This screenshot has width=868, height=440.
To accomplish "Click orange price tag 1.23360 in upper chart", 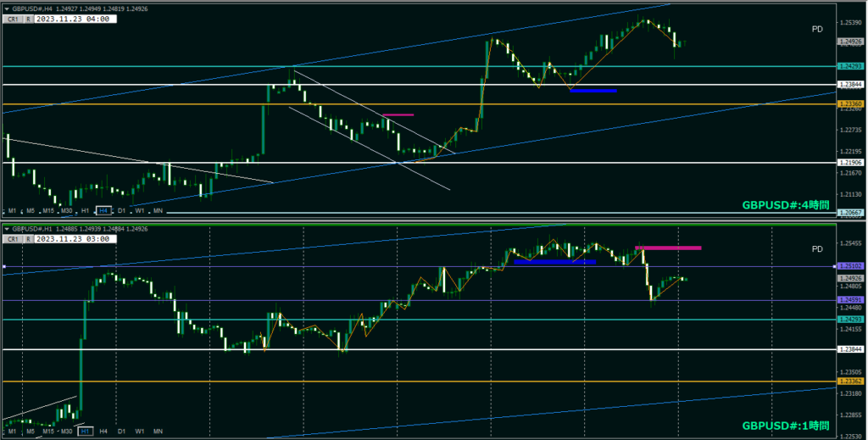I will click(850, 104).
